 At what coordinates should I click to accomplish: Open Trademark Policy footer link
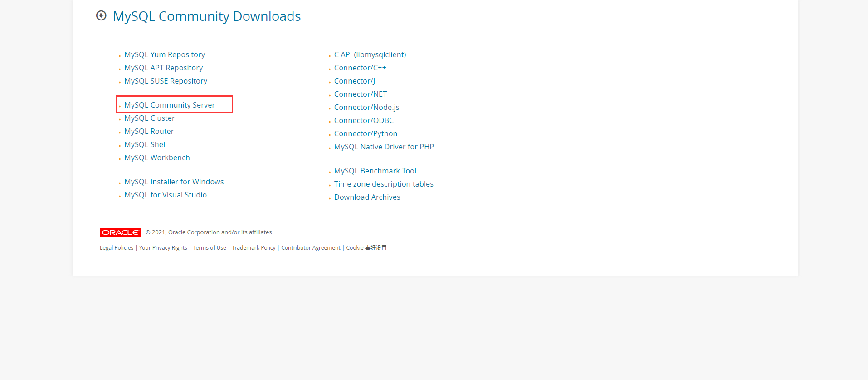(254, 248)
